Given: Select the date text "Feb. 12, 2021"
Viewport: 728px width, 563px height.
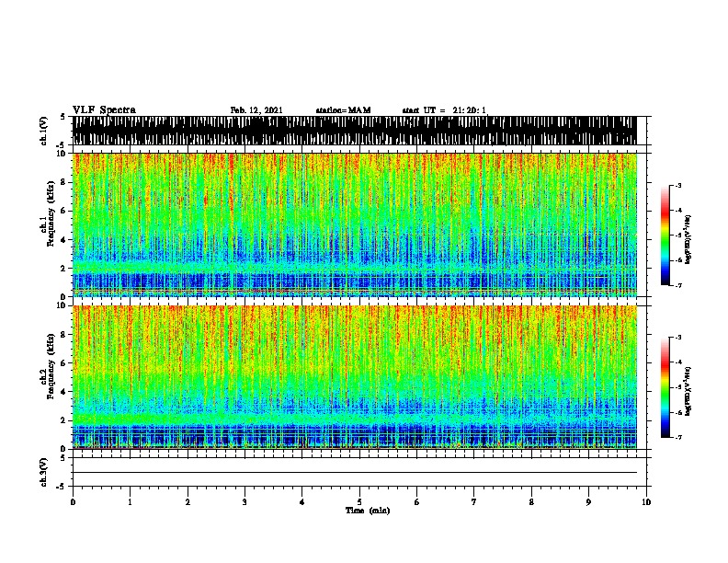Looking at the screenshot, I should coord(256,110).
